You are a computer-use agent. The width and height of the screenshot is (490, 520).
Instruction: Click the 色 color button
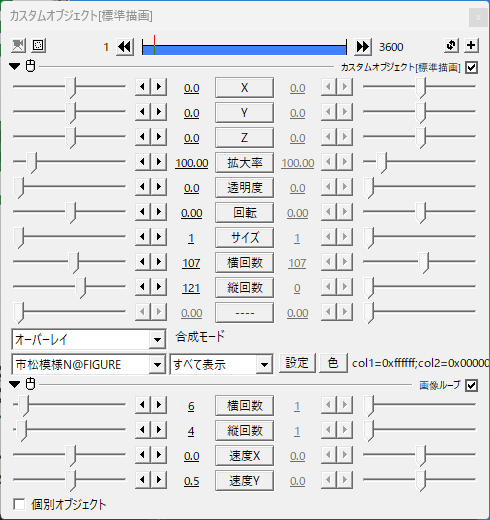(x=333, y=363)
